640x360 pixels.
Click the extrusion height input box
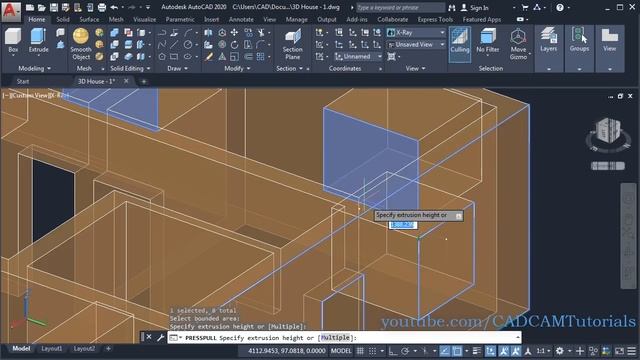[402, 225]
